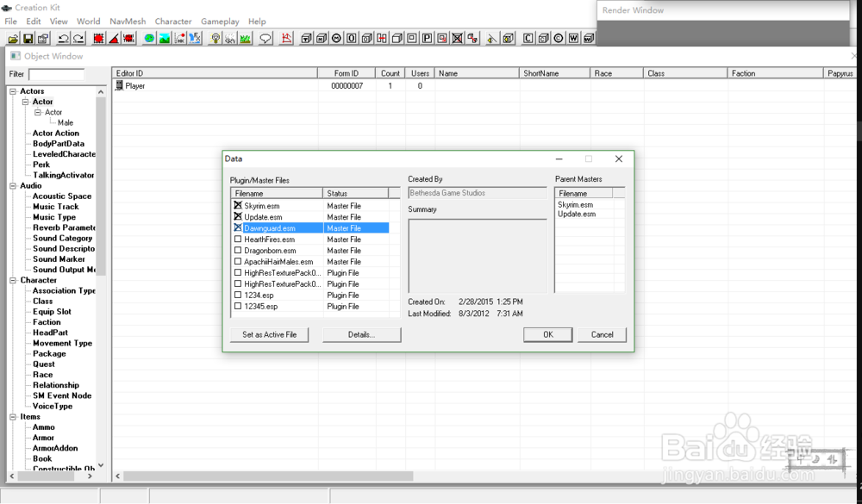Click the flat boxed C toolbar icon
The image size is (862, 504).
click(x=528, y=39)
